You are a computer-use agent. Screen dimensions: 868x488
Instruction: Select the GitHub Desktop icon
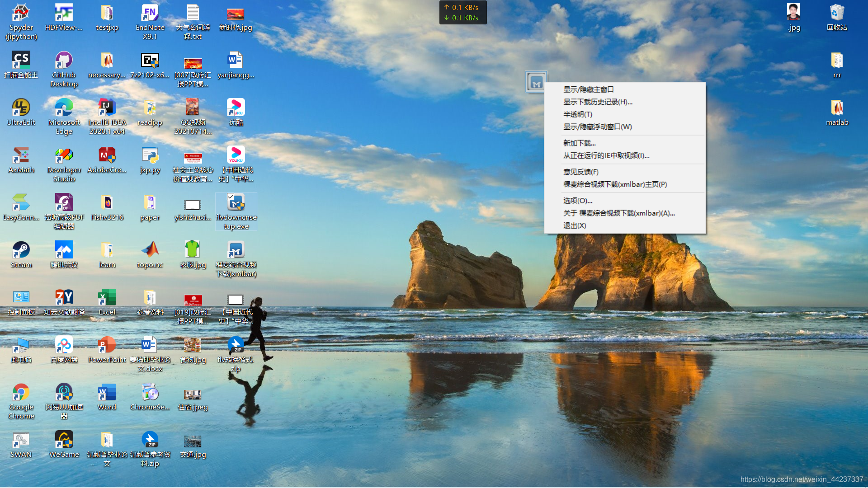(x=64, y=60)
